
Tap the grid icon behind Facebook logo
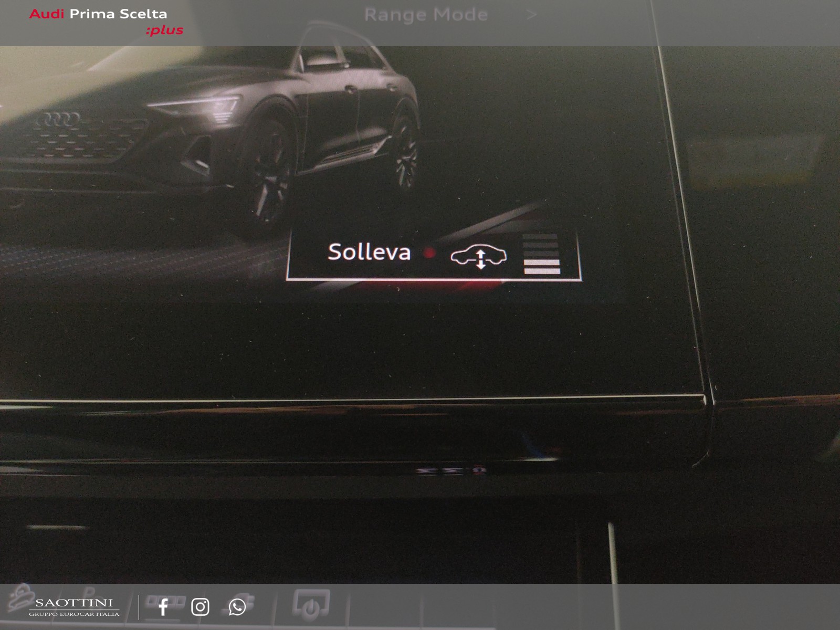(x=164, y=601)
